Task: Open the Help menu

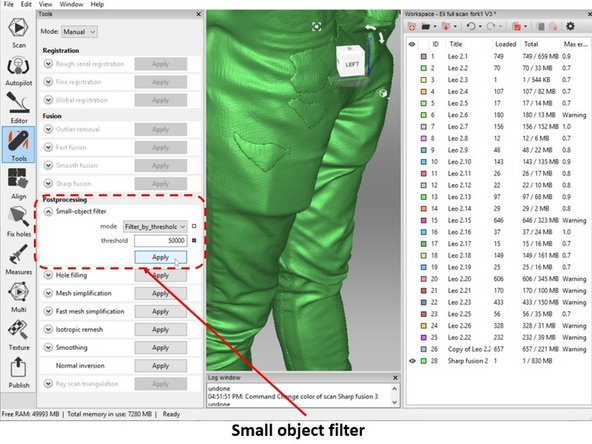Action: click(97, 5)
